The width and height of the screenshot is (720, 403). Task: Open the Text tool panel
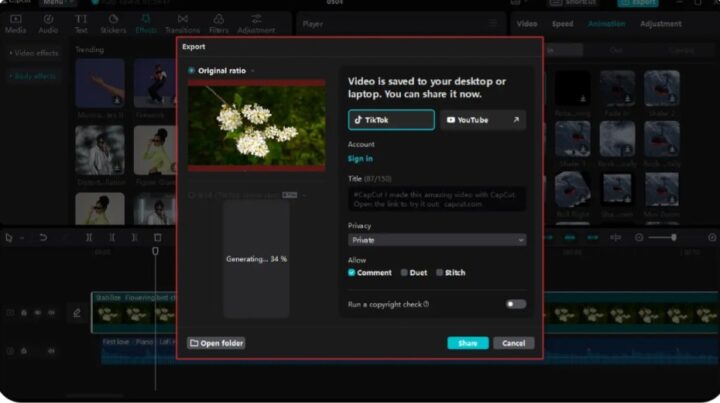(x=81, y=23)
